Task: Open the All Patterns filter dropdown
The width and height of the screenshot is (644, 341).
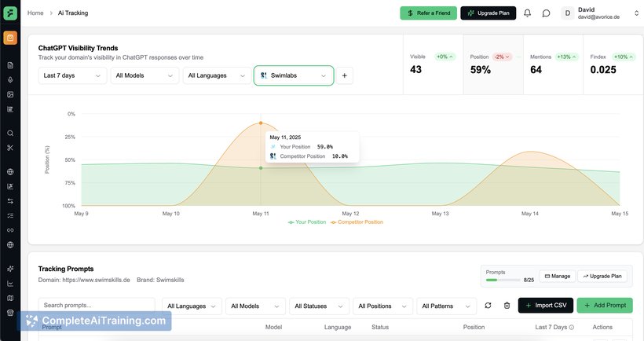Action: pyautogui.click(x=446, y=306)
